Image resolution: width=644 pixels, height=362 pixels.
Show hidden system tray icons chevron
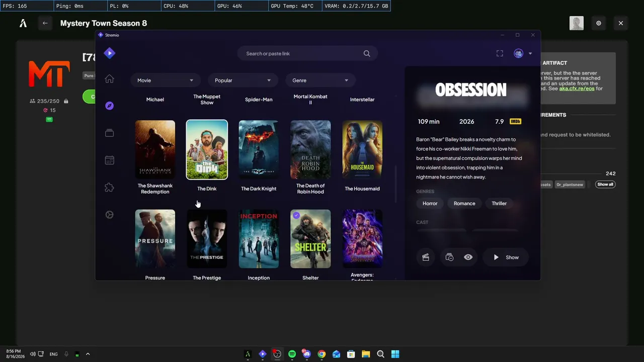tap(88, 354)
